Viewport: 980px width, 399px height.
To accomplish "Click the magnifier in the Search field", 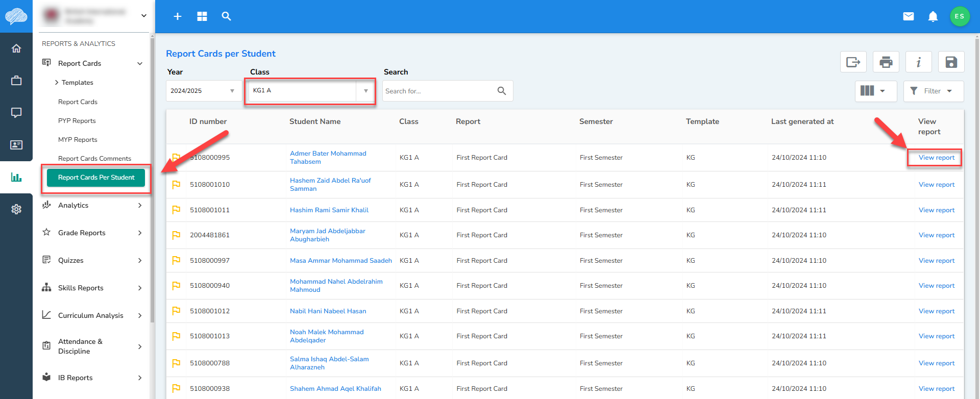I will coord(502,91).
